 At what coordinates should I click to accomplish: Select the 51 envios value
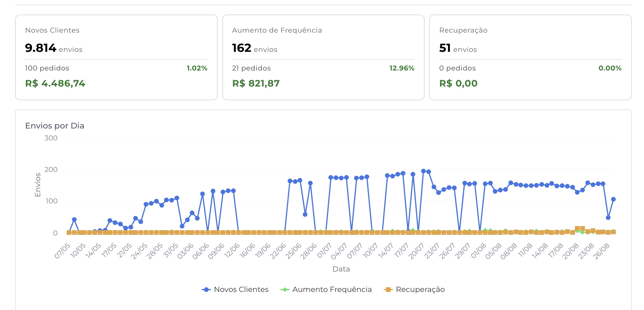tap(458, 48)
